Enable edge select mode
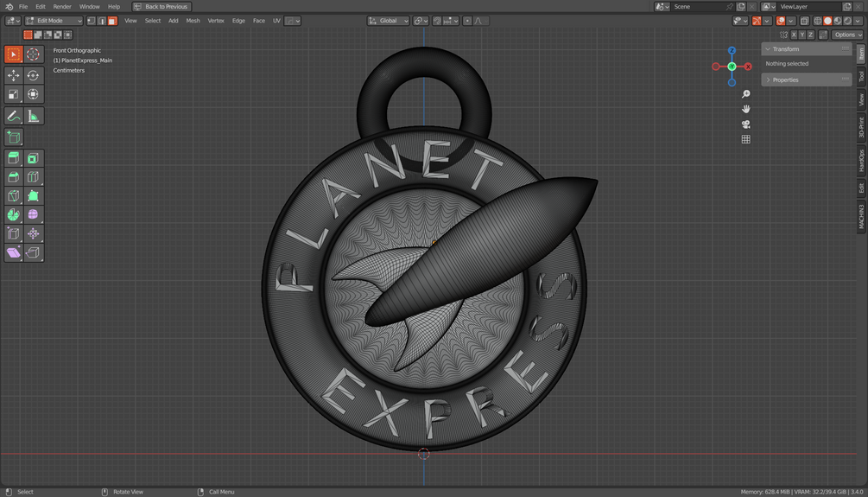The image size is (868, 497). [102, 21]
